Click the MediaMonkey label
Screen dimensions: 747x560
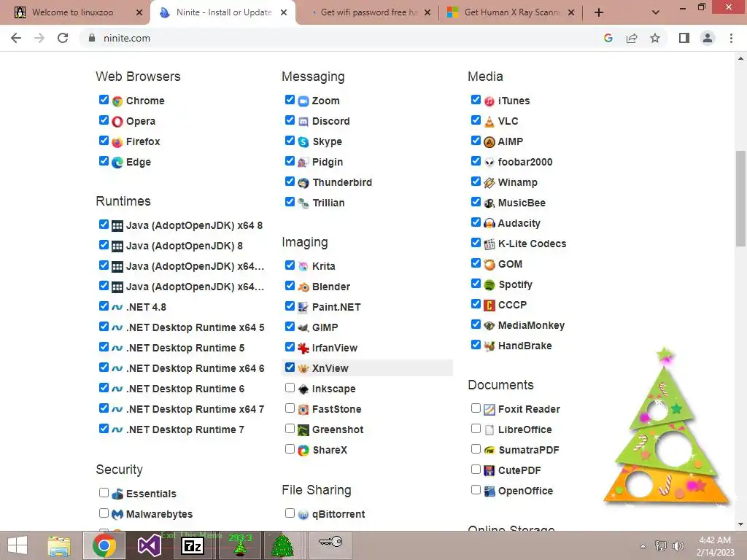coord(531,326)
